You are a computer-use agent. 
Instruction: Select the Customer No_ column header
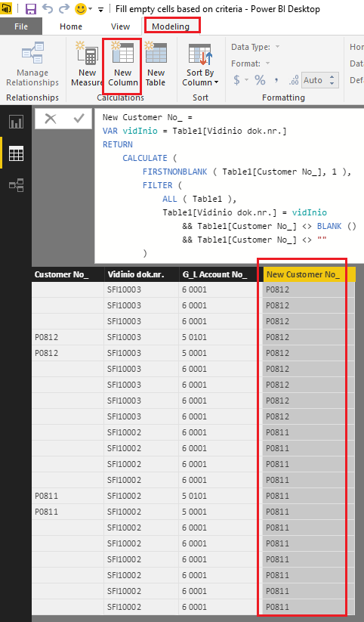[x=68, y=274]
